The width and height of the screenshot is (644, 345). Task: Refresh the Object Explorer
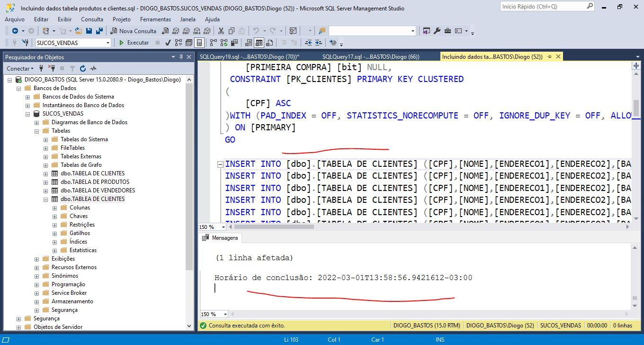[x=83, y=68]
